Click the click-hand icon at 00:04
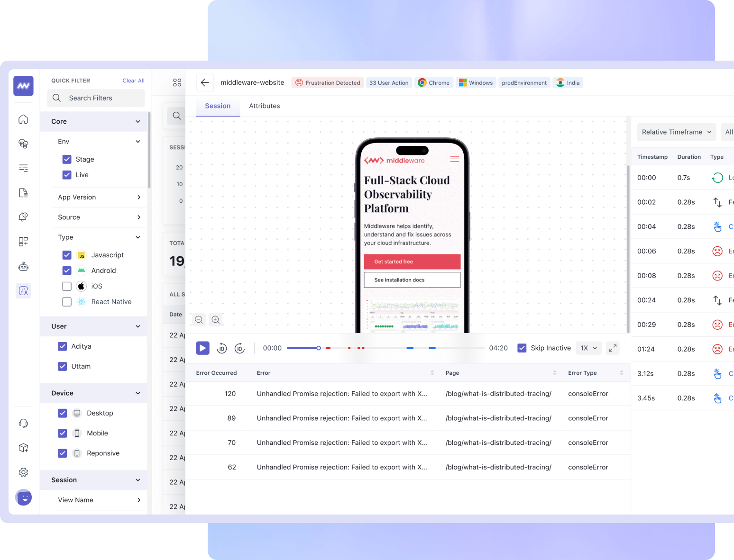This screenshot has height=560, width=734. [717, 227]
